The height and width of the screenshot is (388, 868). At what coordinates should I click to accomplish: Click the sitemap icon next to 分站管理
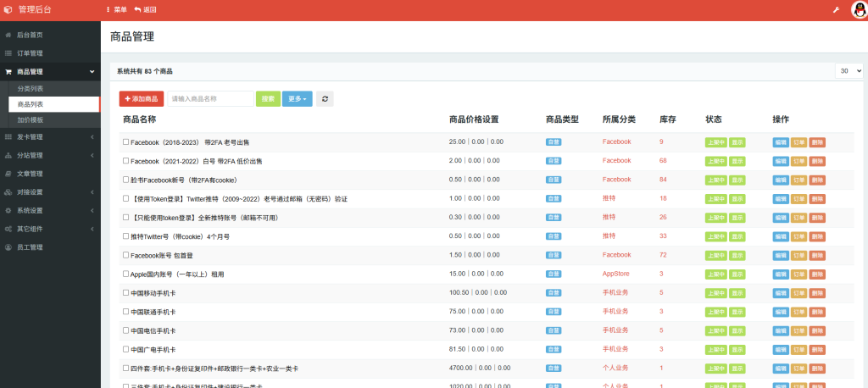pyautogui.click(x=8, y=155)
